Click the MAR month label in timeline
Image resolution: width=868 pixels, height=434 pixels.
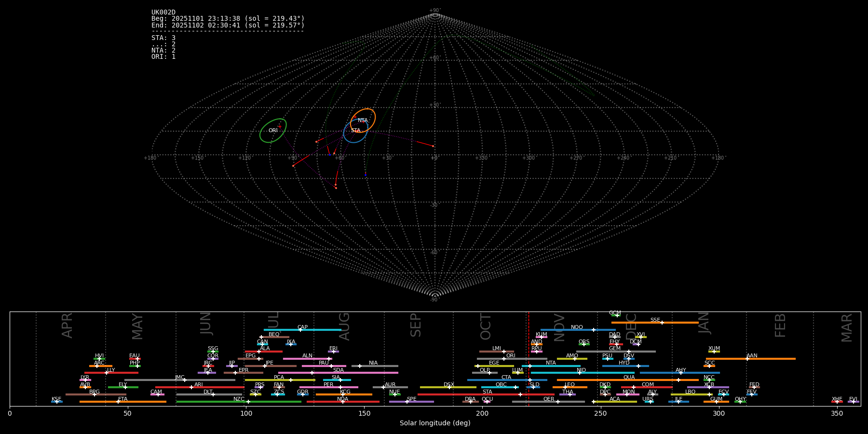(x=847, y=327)
